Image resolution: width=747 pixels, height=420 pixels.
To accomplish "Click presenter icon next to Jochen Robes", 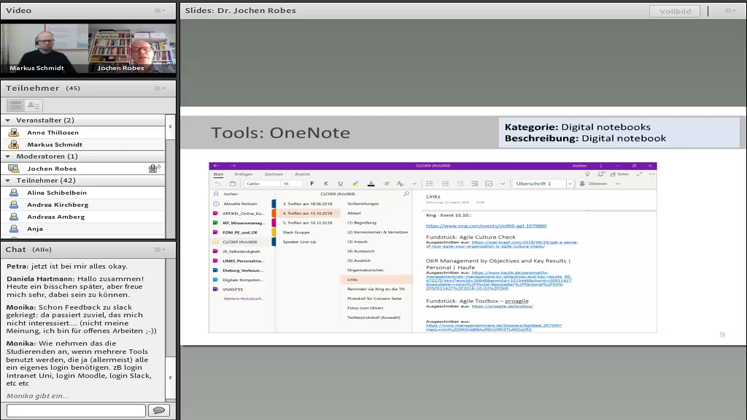I will [x=14, y=169].
